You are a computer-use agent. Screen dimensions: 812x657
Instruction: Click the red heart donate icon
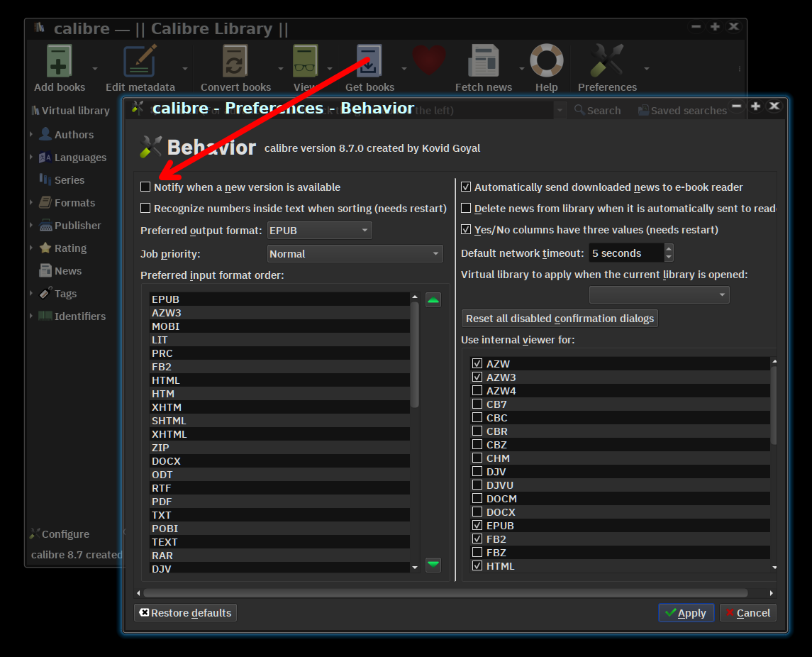pos(429,60)
